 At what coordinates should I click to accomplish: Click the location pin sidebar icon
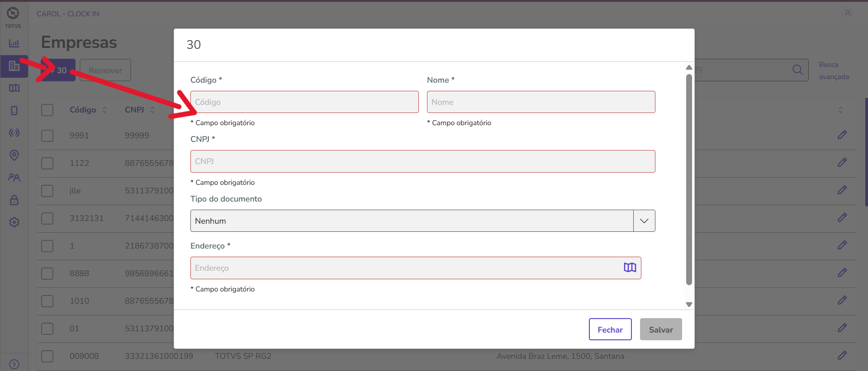click(x=14, y=155)
